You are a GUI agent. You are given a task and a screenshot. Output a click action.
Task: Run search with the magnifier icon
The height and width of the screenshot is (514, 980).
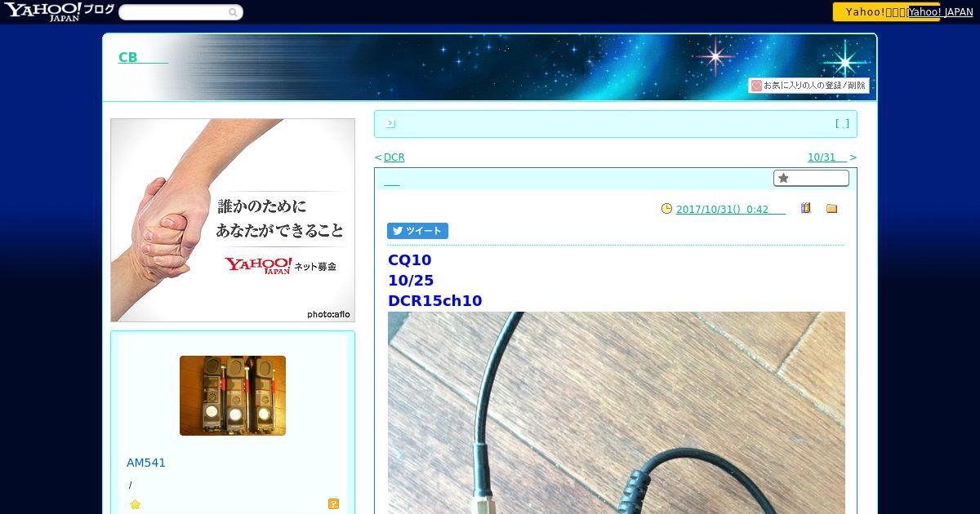point(234,12)
